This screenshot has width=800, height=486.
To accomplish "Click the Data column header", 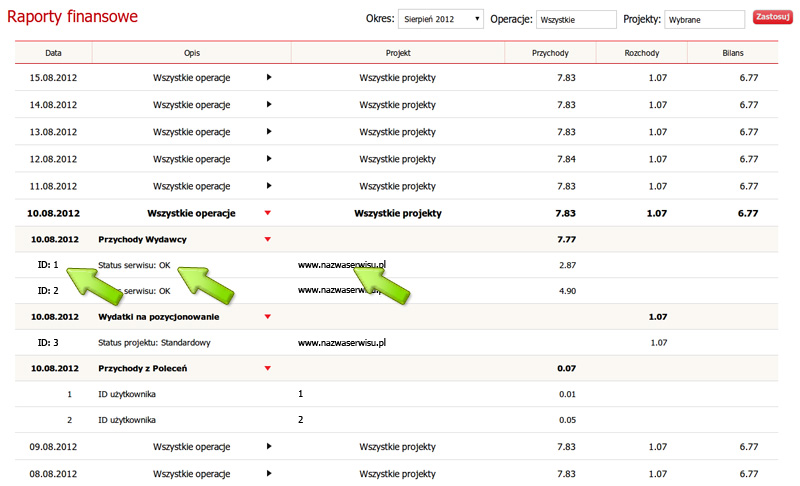I will [x=53, y=52].
